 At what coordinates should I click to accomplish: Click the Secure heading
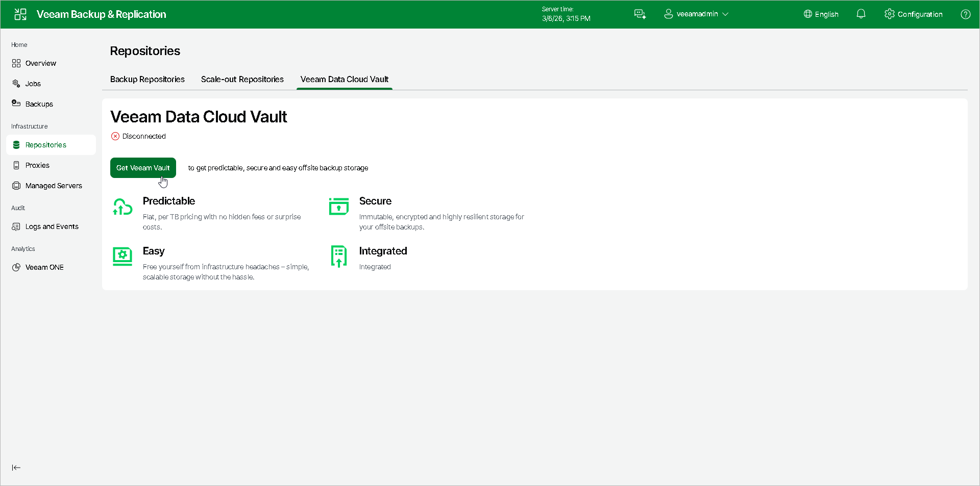click(x=375, y=201)
